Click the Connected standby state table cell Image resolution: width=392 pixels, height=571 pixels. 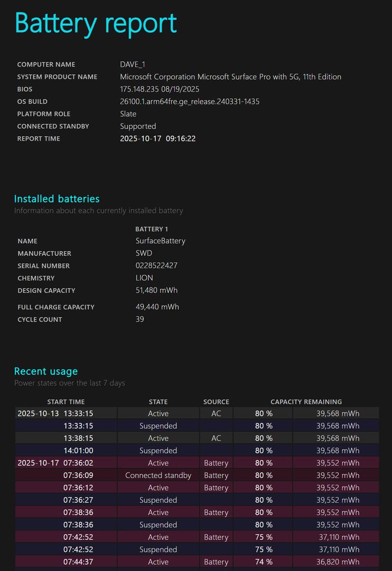tap(158, 475)
